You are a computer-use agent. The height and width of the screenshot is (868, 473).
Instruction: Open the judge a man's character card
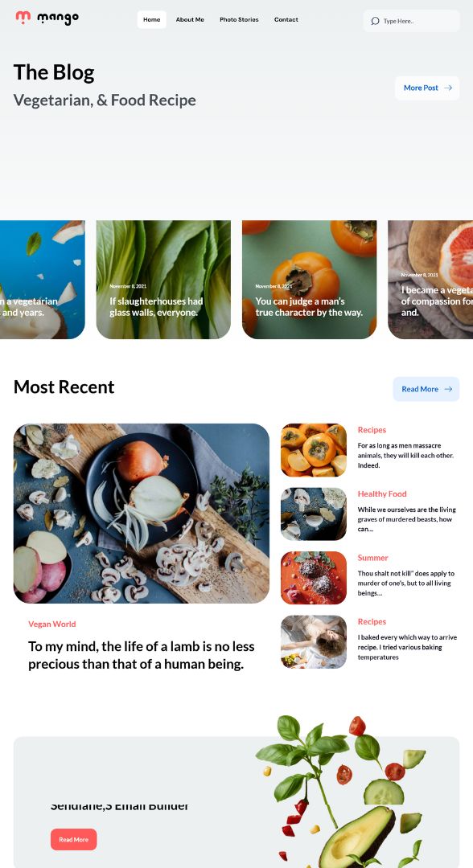tap(309, 280)
